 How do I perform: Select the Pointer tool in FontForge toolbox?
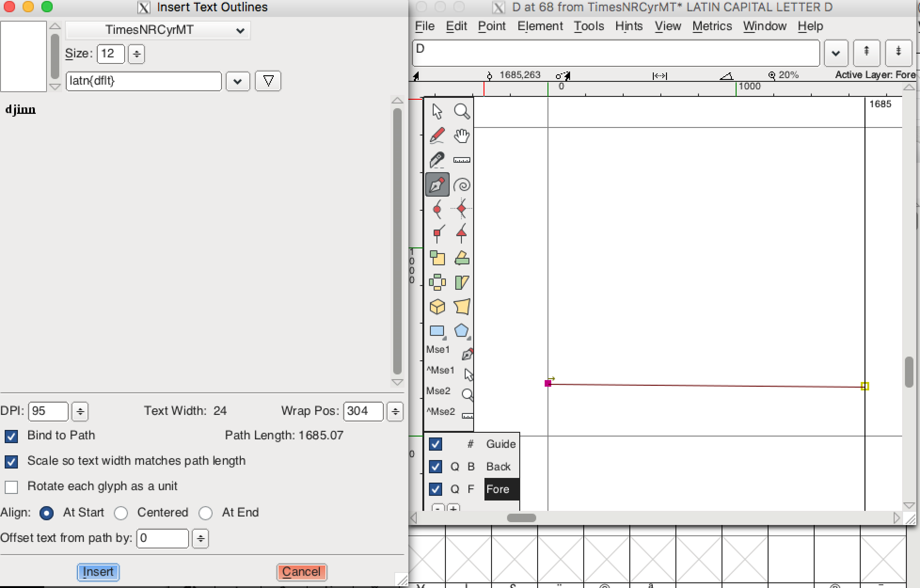click(437, 111)
